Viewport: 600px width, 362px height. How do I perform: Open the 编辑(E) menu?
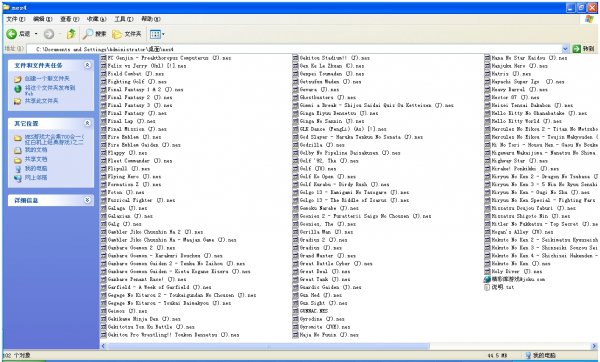tap(42, 19)
